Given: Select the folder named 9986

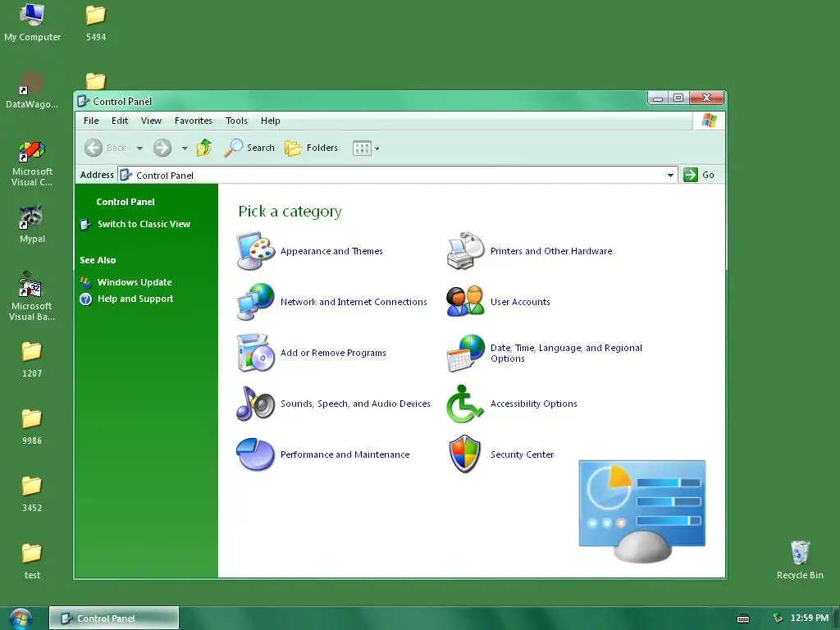Looking at the screenshot, I should pos(32,427).
